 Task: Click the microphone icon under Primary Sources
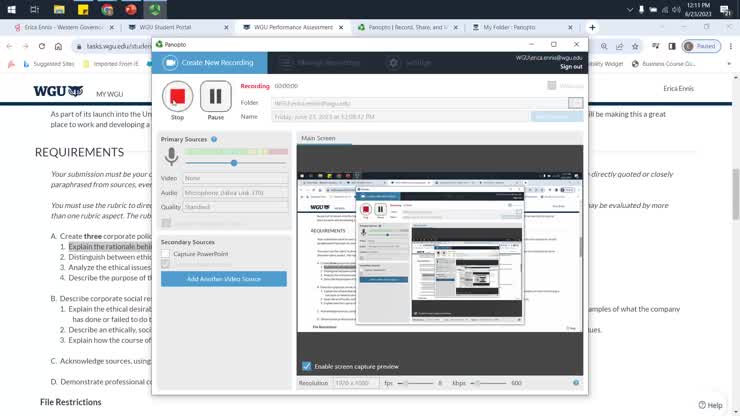(171, 157)
